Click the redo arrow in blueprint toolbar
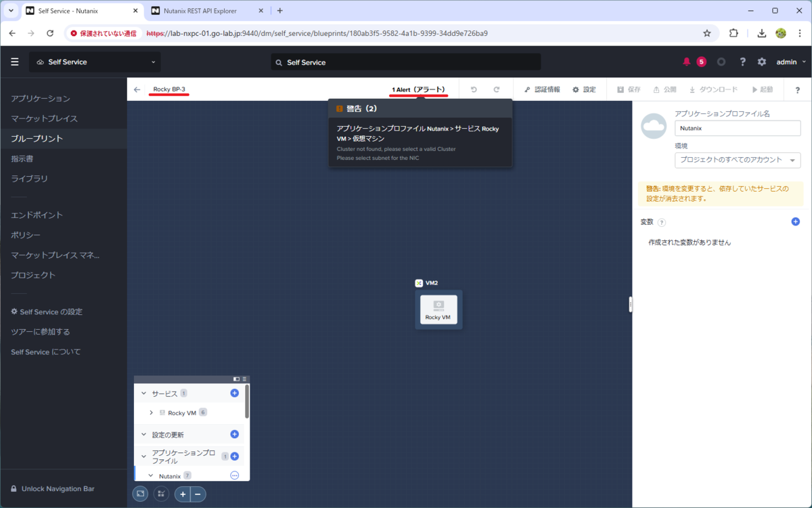 pyautogui.click(x=496, y=89)
